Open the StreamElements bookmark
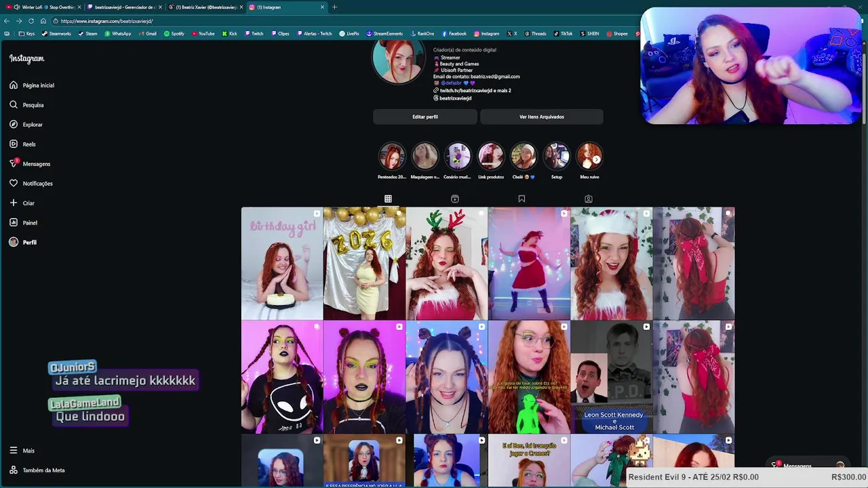The width and height of the screenshot is (868, 488). [x=385, y=33]
